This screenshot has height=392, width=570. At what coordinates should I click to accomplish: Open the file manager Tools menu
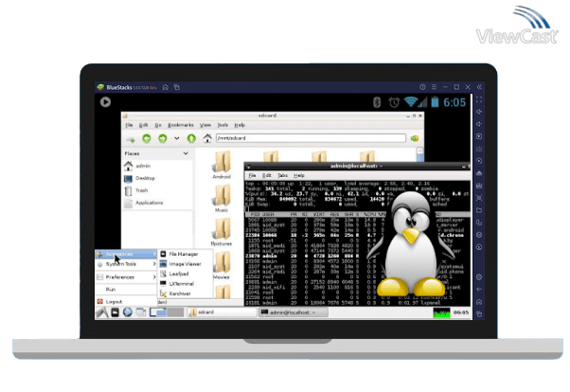[223, 125]
